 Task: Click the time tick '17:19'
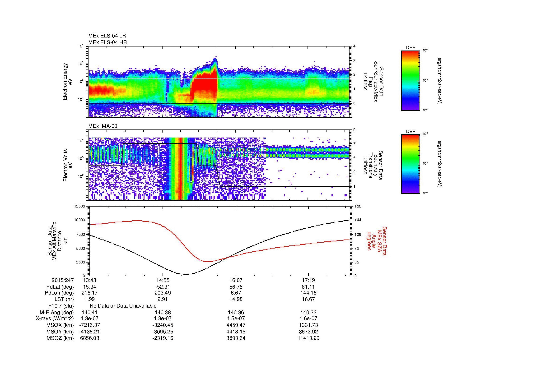tap(308, 280)
